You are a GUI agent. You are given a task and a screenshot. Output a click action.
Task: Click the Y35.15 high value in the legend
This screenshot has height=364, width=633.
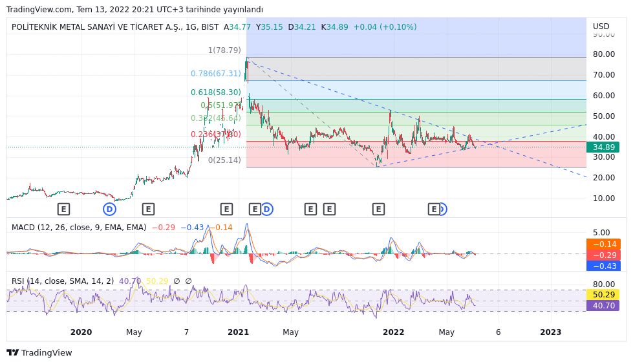coord(269,27)
